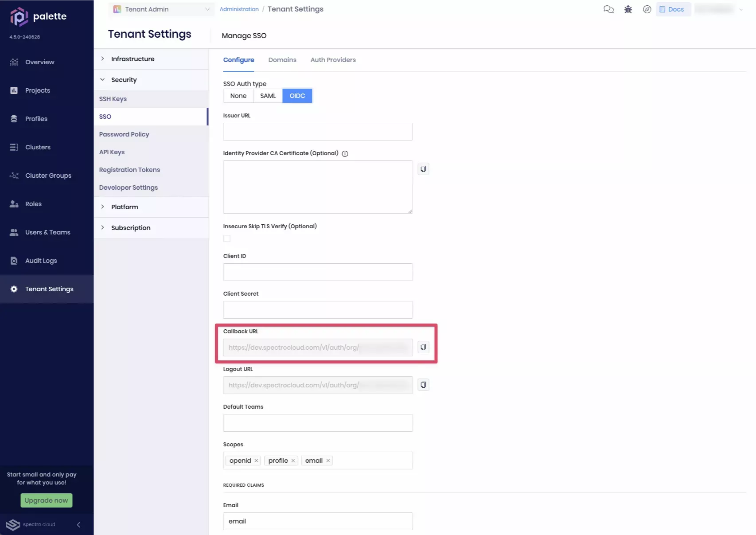Screen dimensions: 756x535
Task: Open the Roles sidebar icon
Action: (x=14, y=204)
